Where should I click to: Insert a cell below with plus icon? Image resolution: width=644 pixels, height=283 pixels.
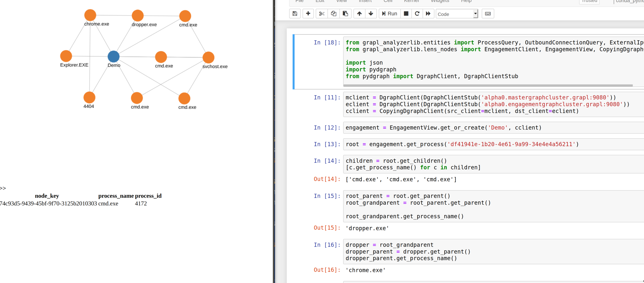point(308,14)
